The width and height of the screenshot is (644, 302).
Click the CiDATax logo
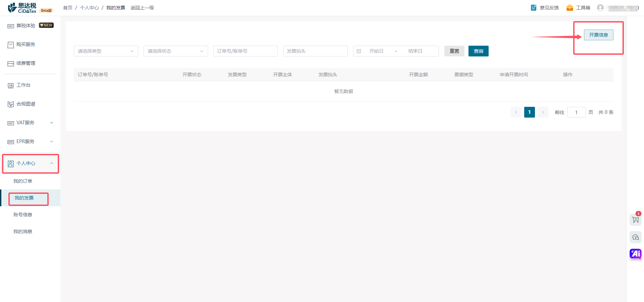click(22, 8)
